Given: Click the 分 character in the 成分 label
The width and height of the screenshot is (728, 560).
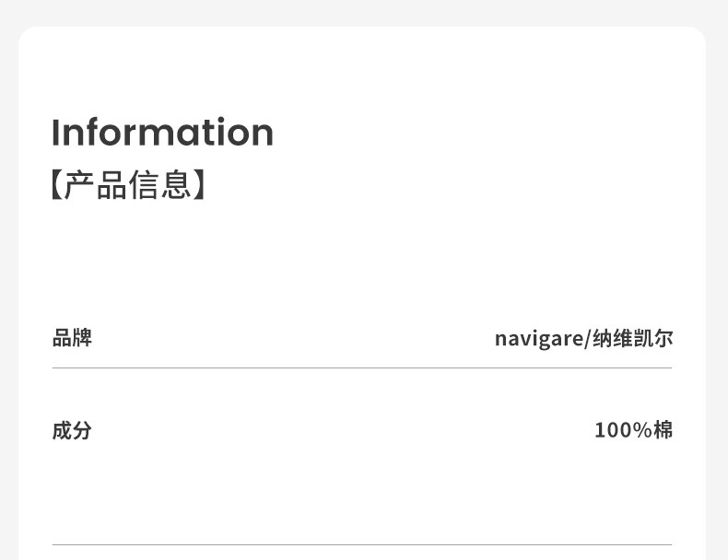Looking at the screenshot, I should click(82, 430).
